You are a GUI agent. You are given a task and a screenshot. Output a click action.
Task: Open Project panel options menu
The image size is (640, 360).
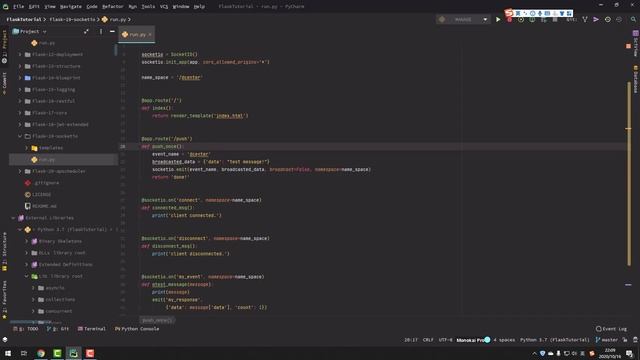pyautogui.click(x=100, y=31)
